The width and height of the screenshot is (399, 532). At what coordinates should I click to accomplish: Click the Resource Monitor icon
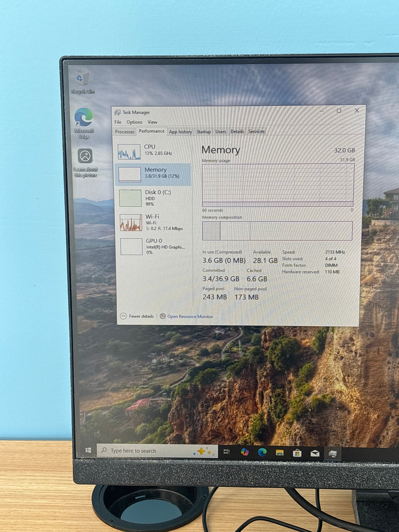coord(163,316)
